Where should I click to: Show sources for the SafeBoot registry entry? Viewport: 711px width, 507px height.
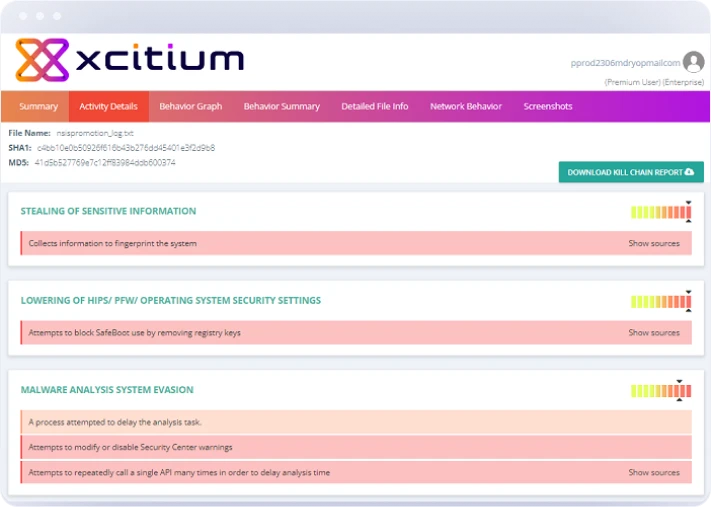[653, 333]
